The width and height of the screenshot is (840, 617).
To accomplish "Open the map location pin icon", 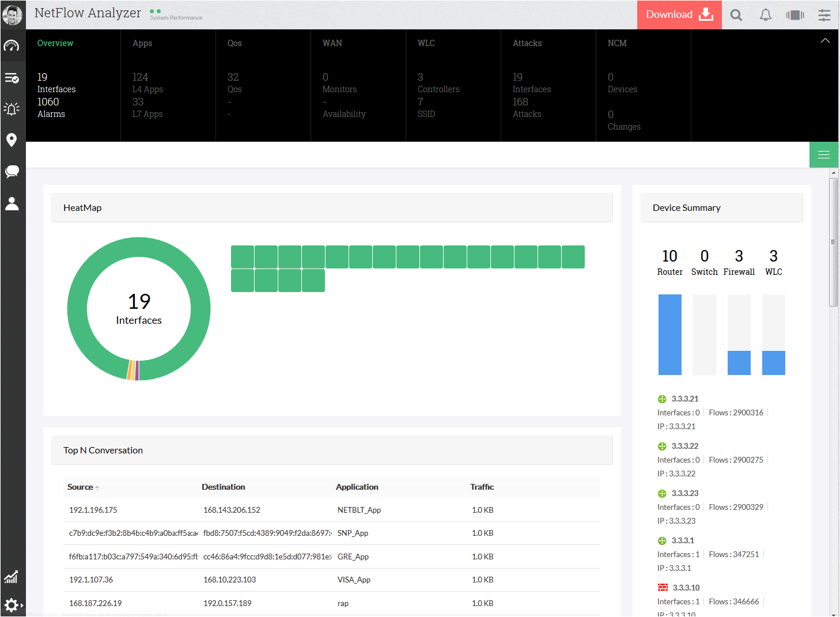I will click(12, 140).
